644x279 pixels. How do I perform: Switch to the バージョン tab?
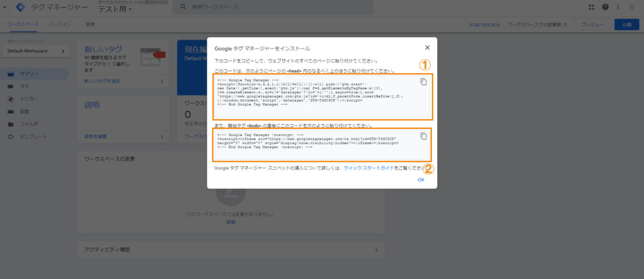60,25
